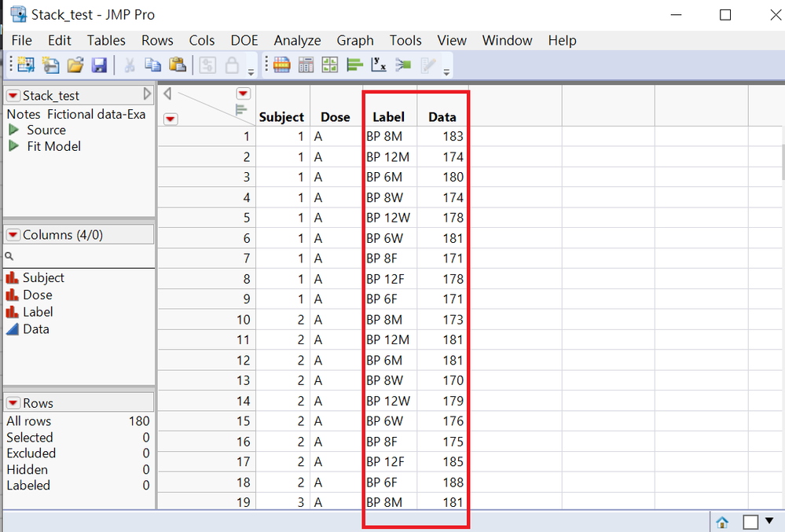Click the grayed-out pencil edit icon
Screen dimensions: 785x532
(x=428, y=64)
